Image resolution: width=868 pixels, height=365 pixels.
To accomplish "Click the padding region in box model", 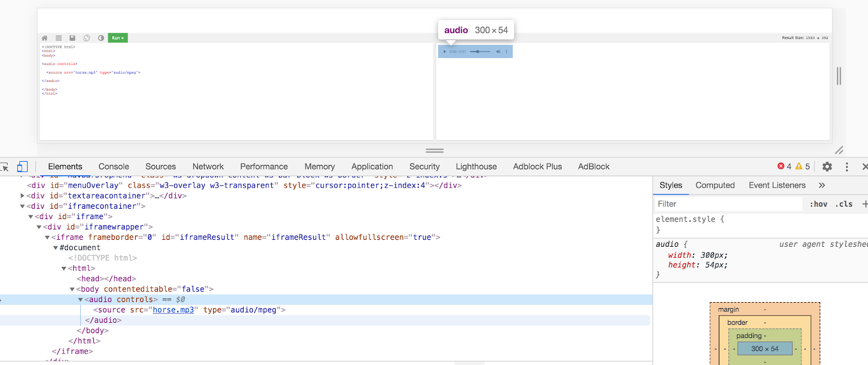I will 749,336.
